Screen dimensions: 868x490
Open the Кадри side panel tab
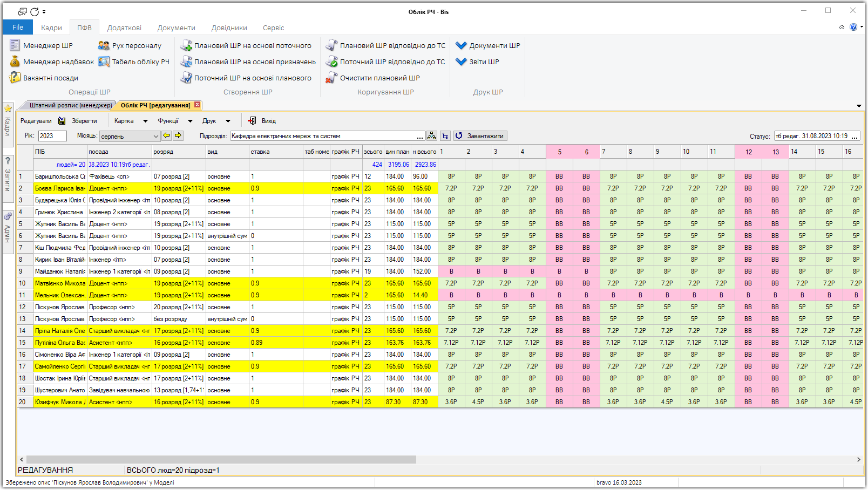tap(8, 126)
